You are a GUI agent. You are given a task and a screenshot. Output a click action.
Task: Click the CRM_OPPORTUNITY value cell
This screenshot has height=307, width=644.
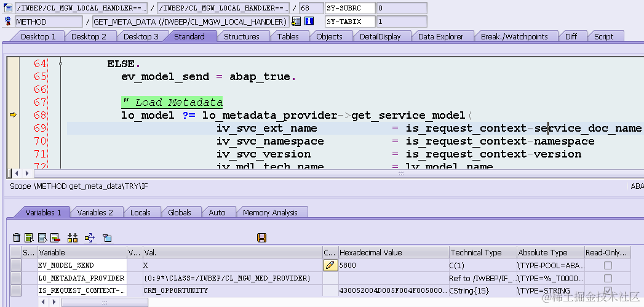point(233,290)
